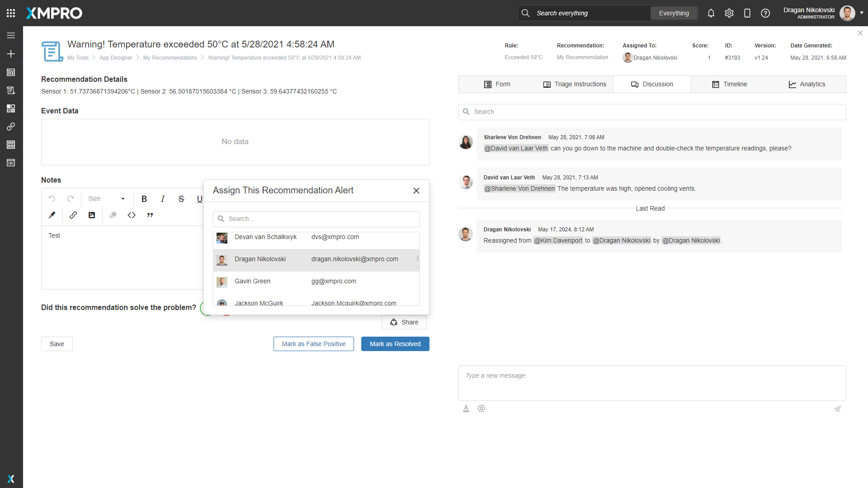Insert a code block in Notes
868x488 pixels.
click(132, 215)
